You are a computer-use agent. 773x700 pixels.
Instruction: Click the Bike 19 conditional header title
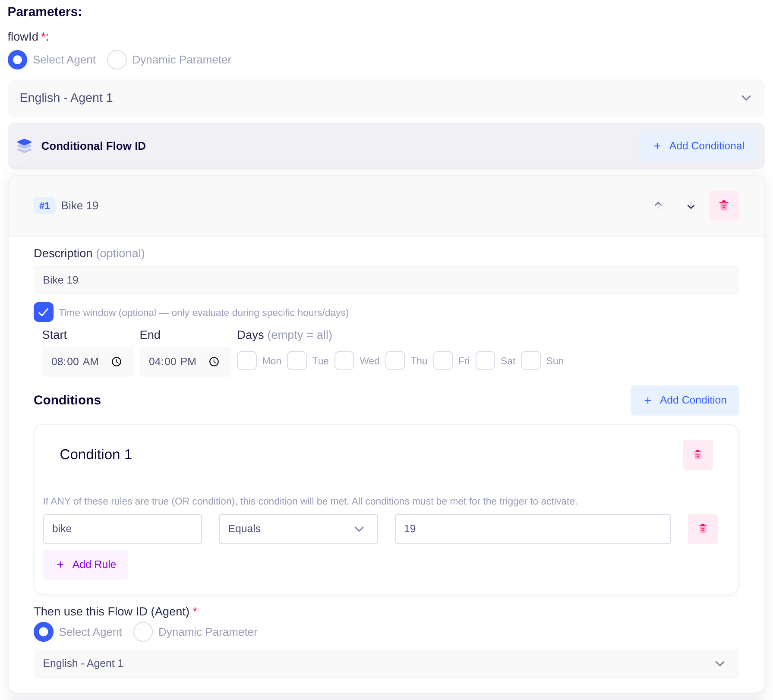[80, 206]
